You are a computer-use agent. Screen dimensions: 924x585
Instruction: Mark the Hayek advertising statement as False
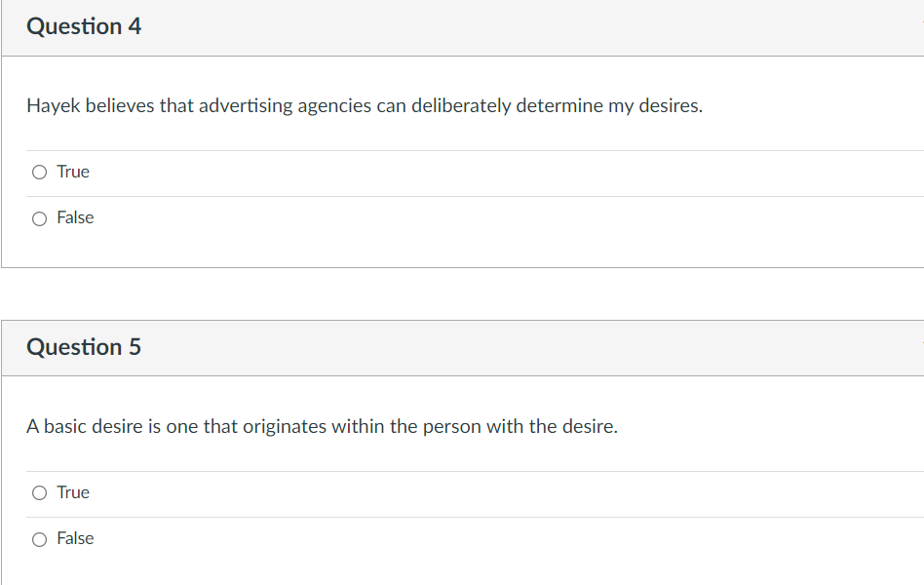click(39, 217)
